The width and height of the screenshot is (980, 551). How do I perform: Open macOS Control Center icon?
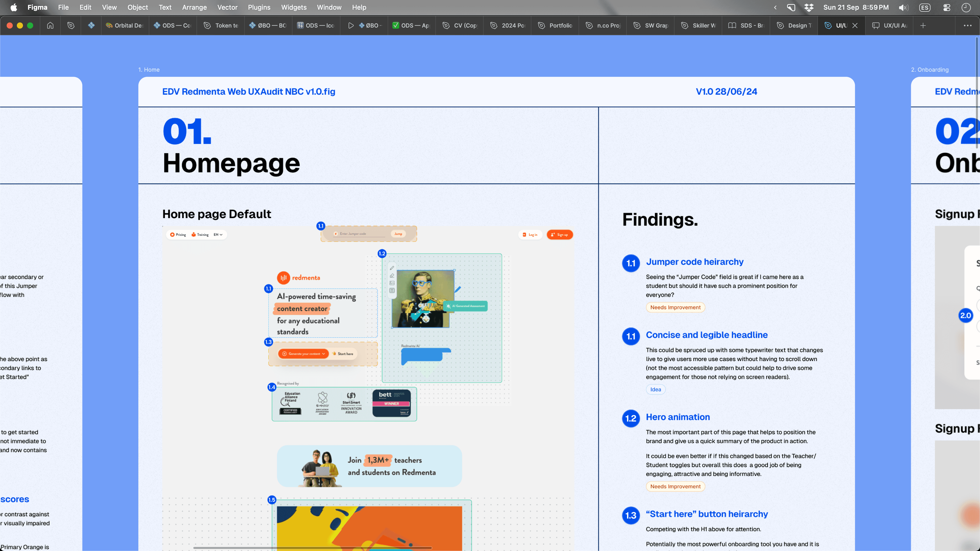(x=947, y=7)
